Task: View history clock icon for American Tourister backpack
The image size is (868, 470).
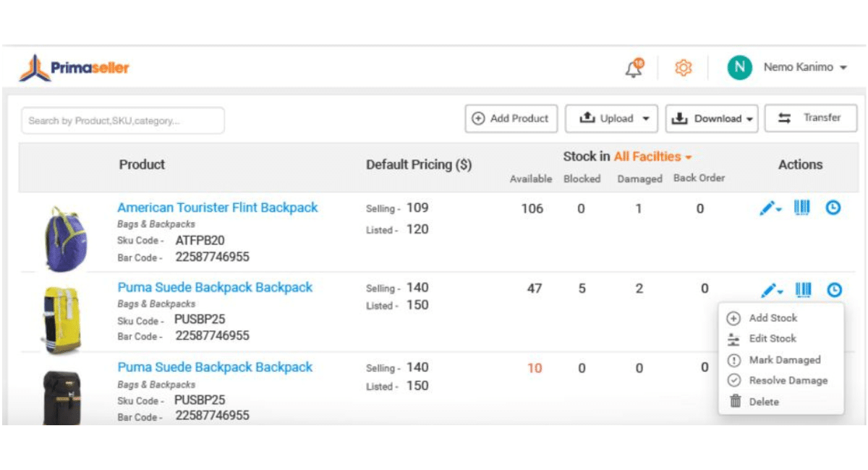Action: click(833, 208)
